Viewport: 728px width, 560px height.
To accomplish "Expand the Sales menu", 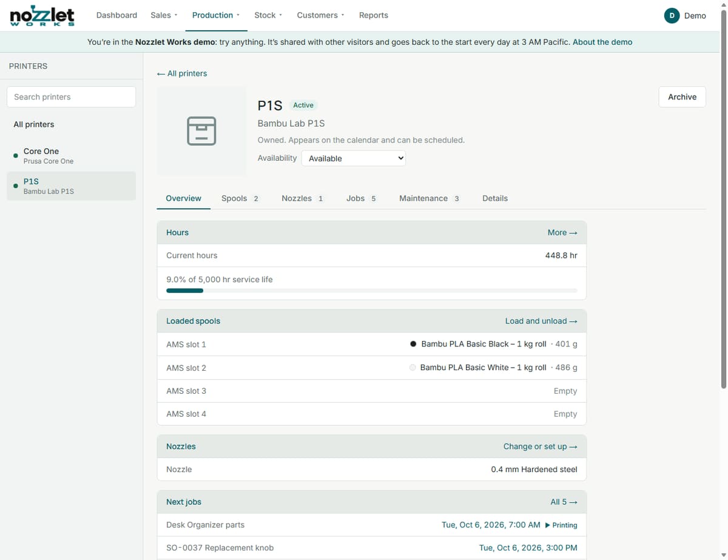I will 164,15.
